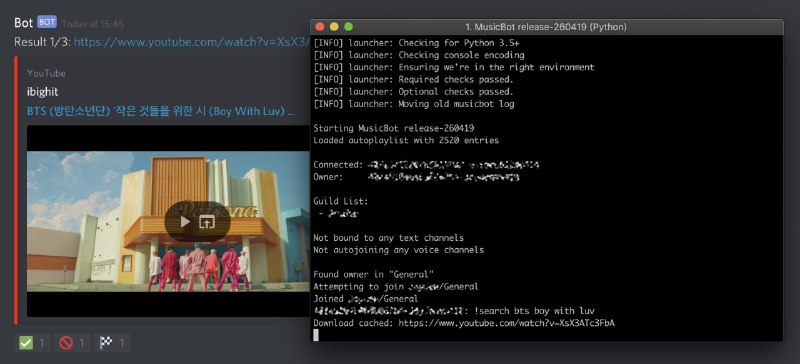Click the ibighit channel name
This screenshot has width=800, height=364.
tap(42, 92)
